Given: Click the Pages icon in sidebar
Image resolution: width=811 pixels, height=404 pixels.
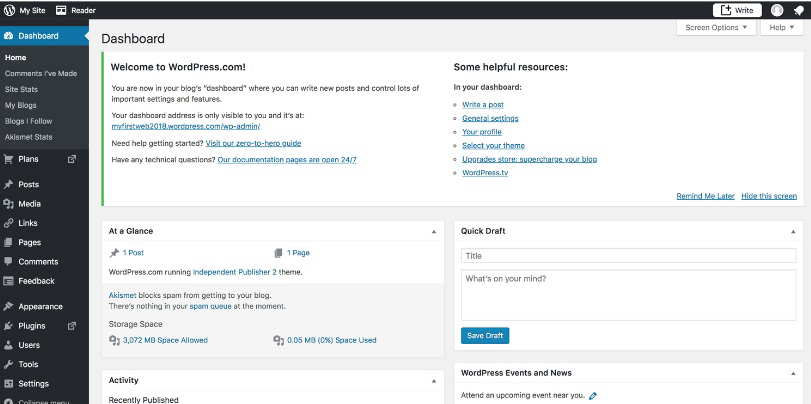Looking at the screenshot, I should pyautogui.click(x=8, y=242).
